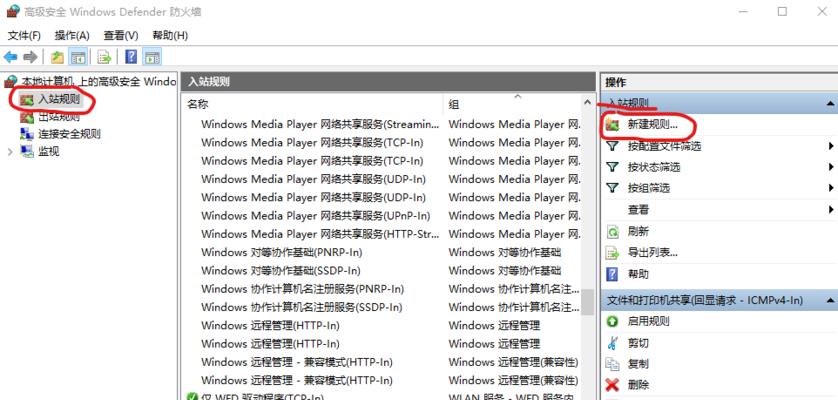Click 启用规则 in the actions pane

[x=648, y=321]
